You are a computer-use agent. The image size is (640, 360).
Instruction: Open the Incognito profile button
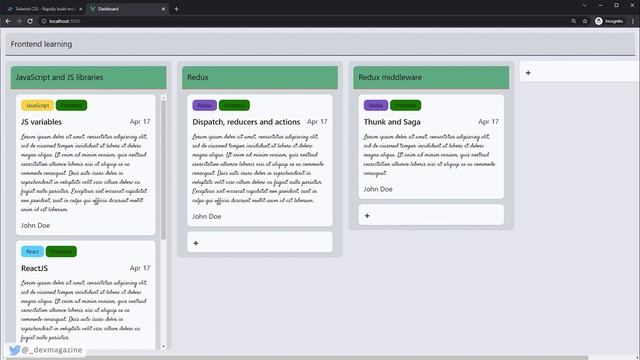609,21
